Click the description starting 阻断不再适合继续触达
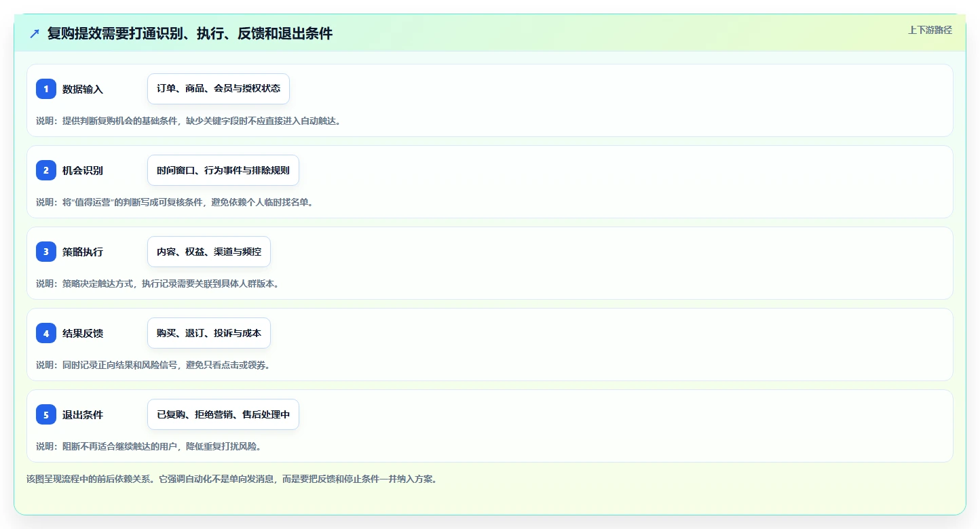 [x=149, y=446]
